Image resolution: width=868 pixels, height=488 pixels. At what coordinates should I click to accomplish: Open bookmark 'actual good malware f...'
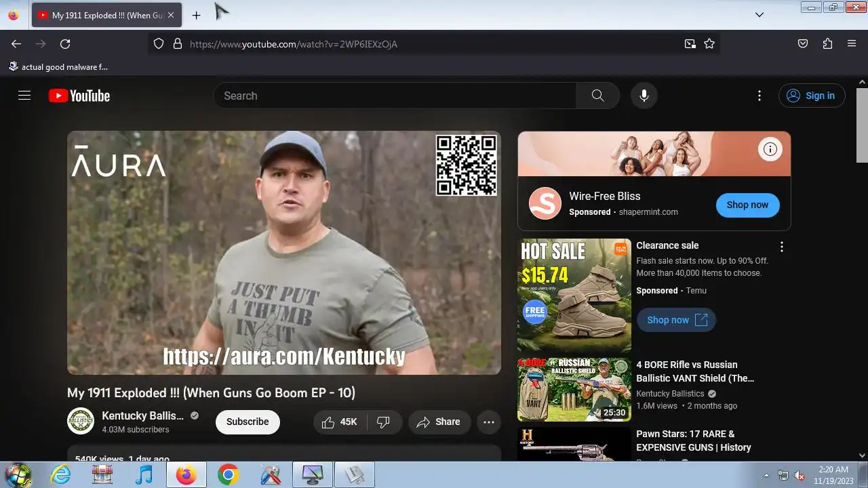click(58, 66)
